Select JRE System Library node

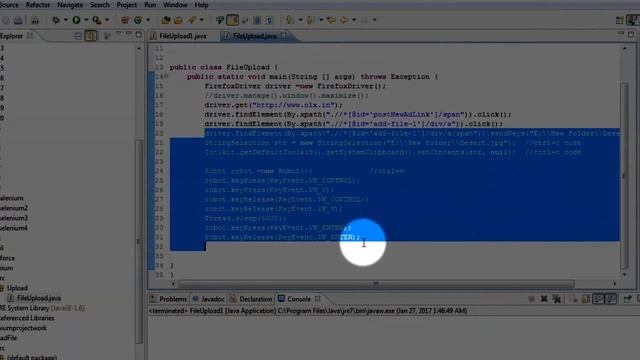coord(42,308)
